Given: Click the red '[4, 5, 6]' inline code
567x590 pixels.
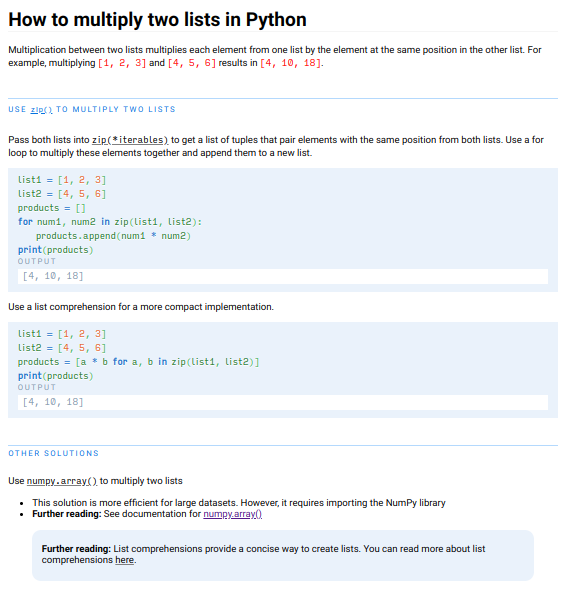Looking at the screenshot, I should pyautogui.click(x=192, y=63).
